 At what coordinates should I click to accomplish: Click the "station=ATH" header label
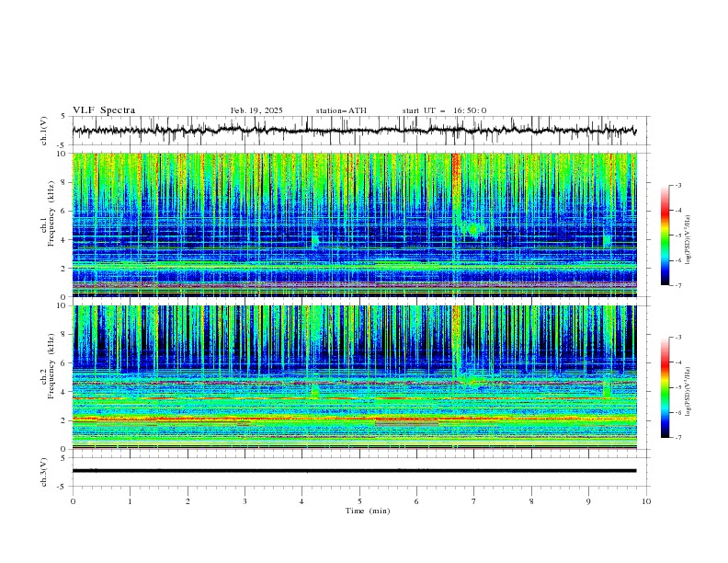[341, 110]
